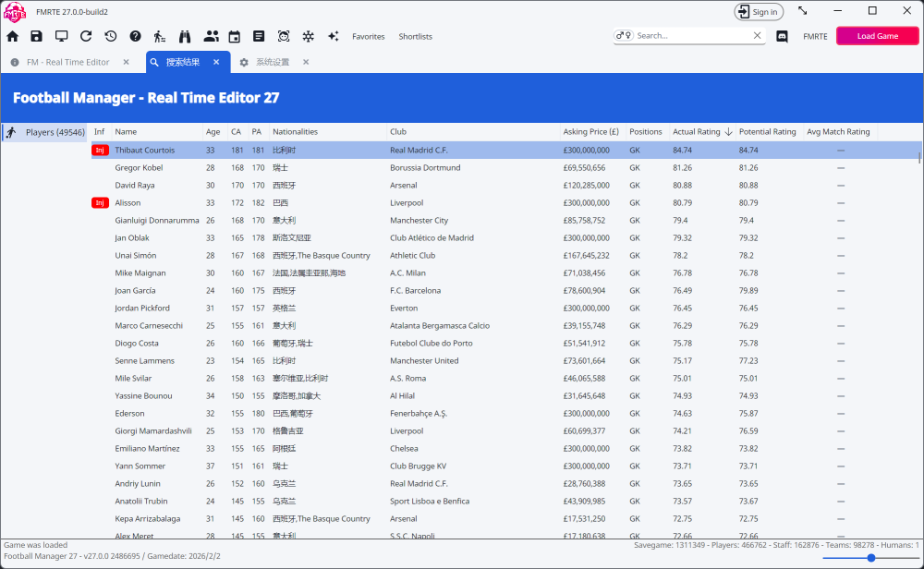Close the FM - Real Time Editor tab

126,62
